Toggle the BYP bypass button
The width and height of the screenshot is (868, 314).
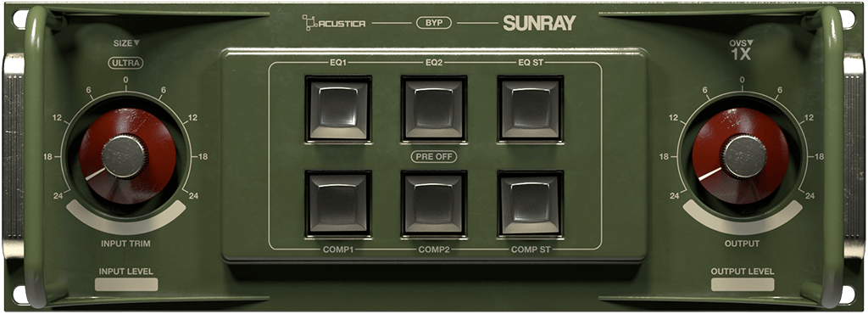(434, 23)
